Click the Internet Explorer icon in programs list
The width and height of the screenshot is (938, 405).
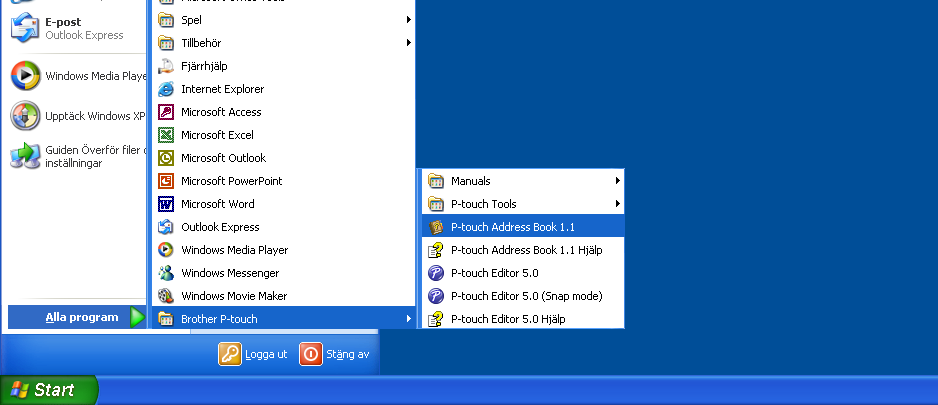tap(166, 89)
